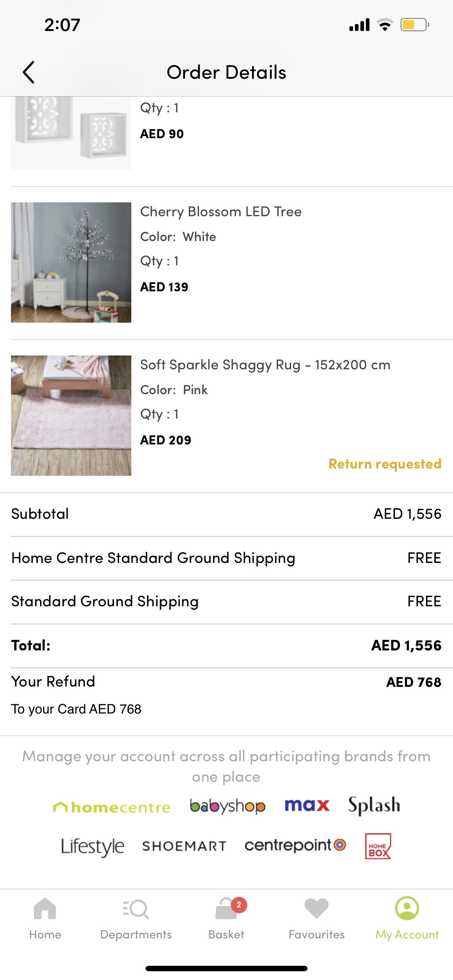Open the Home tab icon
453x980 pixels.
[x=45, y=909]
